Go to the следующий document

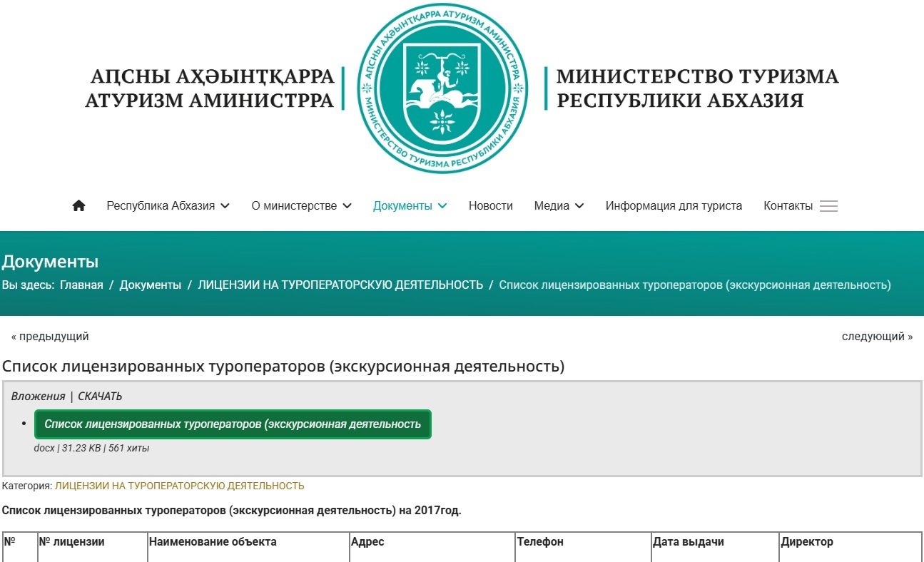877,337
